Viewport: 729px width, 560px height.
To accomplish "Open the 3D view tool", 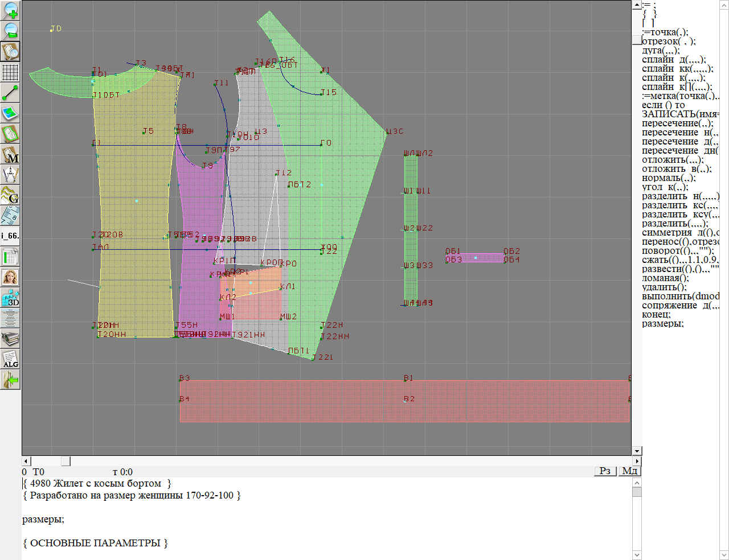I will coord(11,298).
